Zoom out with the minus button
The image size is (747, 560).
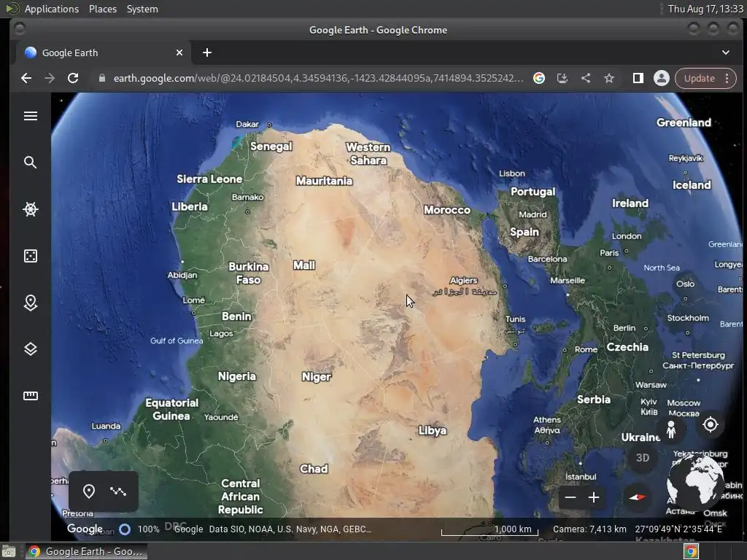point(570,497)
